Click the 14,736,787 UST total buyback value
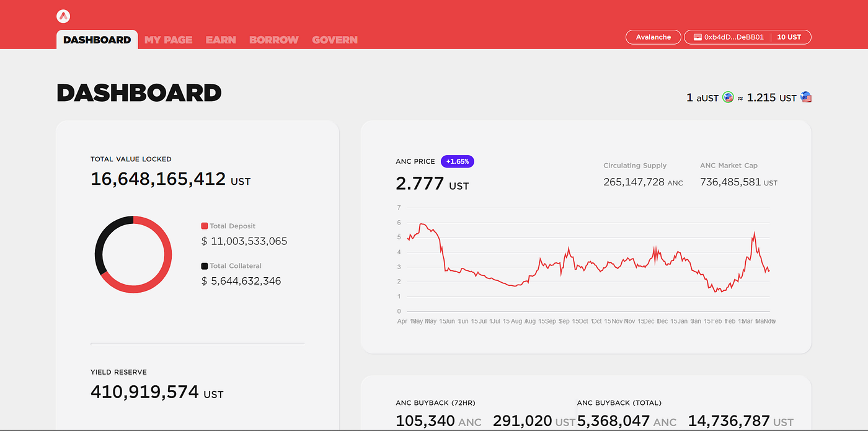This screenshot has height=431, width=868. [729, 422]
